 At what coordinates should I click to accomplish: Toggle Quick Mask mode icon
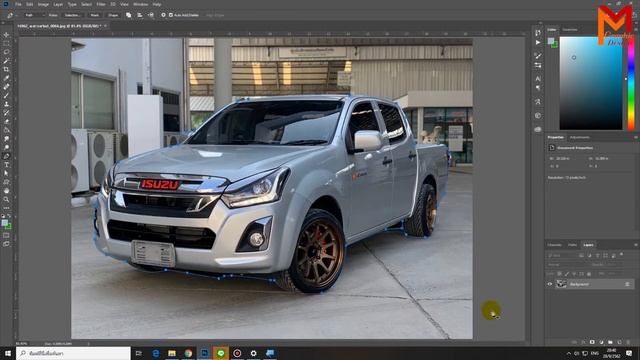click(x=6, y=236)
